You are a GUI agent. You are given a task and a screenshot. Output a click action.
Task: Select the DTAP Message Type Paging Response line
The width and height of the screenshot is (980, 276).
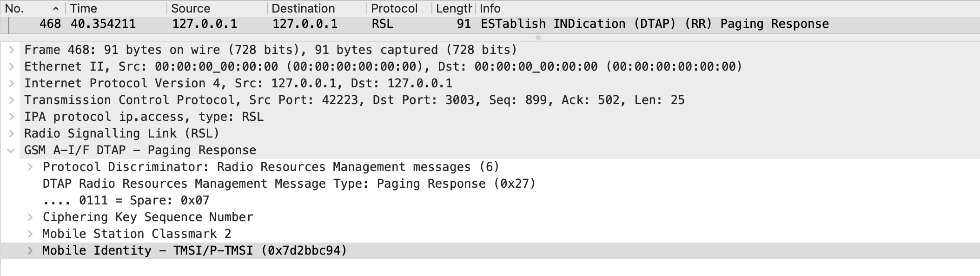click(x=288, y=184)
